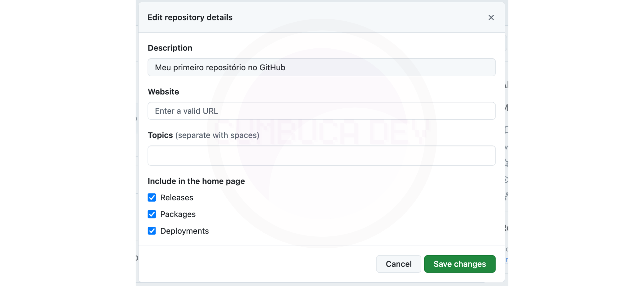Click into the Topics input box
This screenshot has width=644, height=286.
coord(321,156)
